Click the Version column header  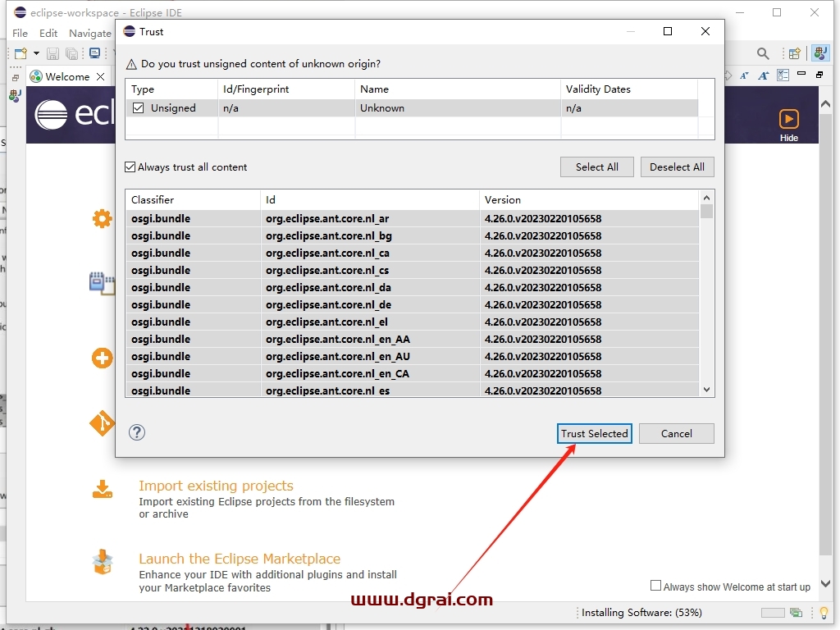[589, 200]
